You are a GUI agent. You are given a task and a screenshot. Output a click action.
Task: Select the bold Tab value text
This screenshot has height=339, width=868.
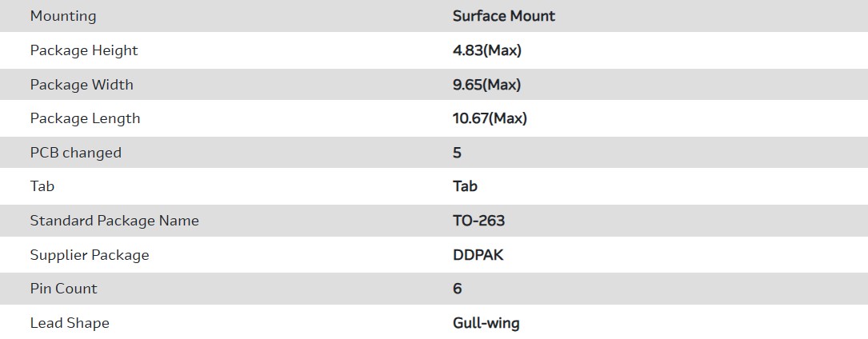point(465,186)
